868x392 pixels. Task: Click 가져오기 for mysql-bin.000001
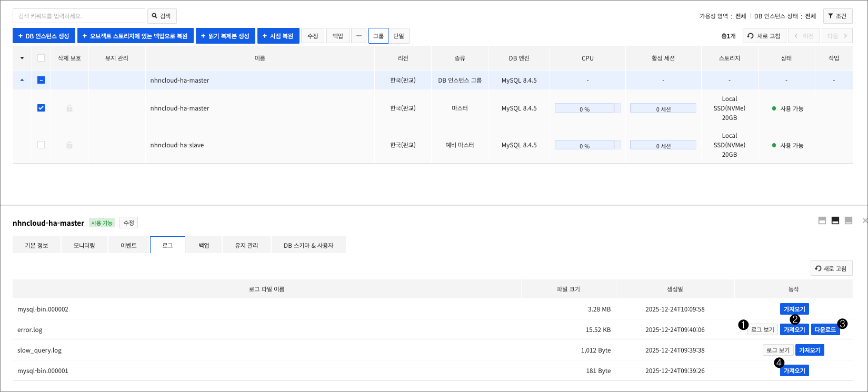coord(794,370)
